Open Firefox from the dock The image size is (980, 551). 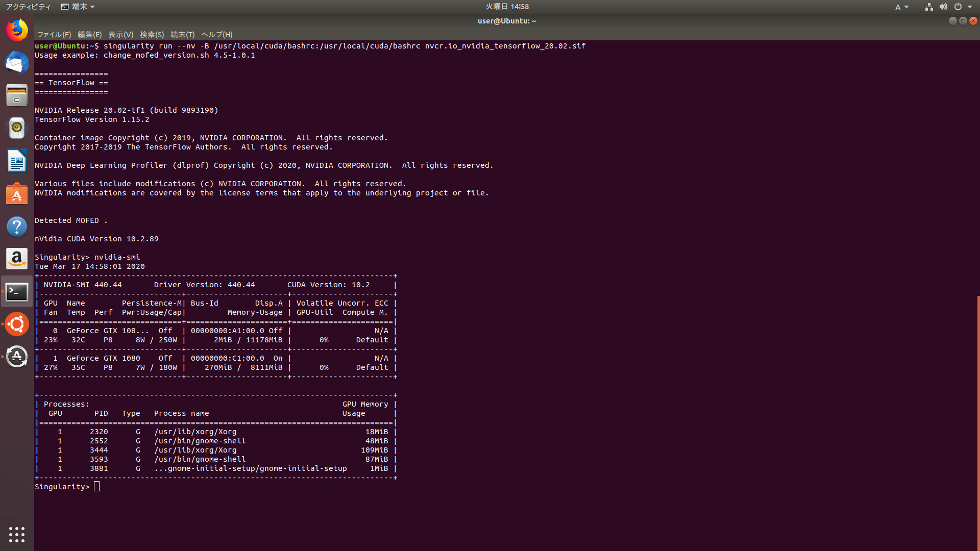pyautogui.click(x=17, y=30)
